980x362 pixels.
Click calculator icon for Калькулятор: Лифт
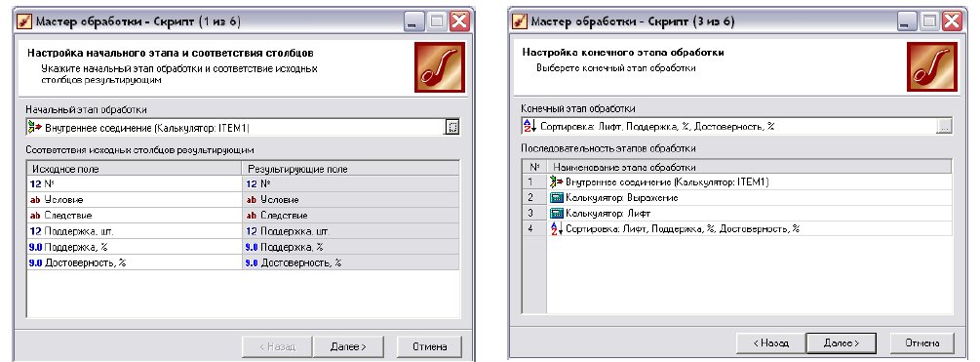[x=556, y=213]
